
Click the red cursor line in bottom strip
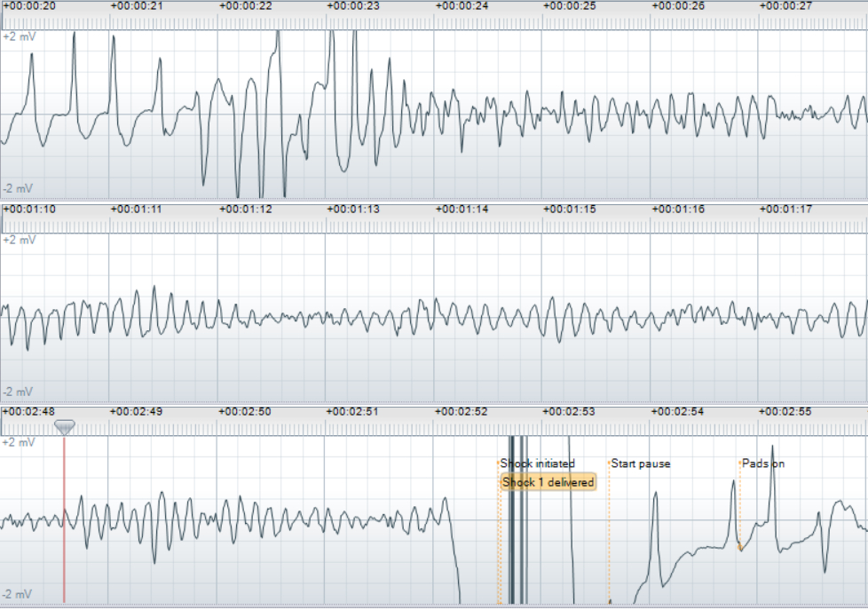(x=64, y=533)
